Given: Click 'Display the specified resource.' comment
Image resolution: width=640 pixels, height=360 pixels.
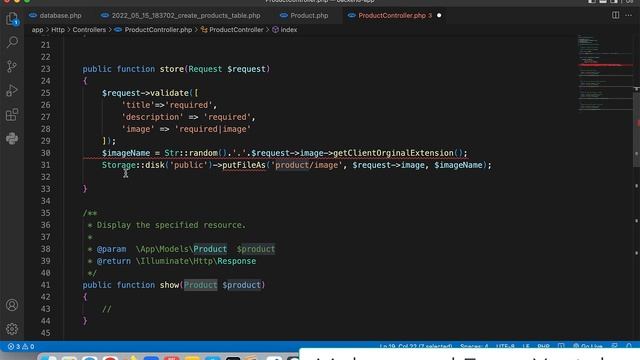Looking at the screenshot, I should pos(171,225).
